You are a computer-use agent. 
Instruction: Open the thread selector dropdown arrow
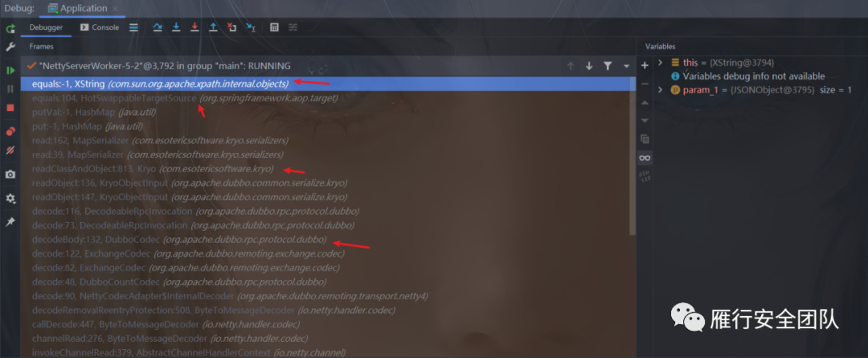coord(627,66)
